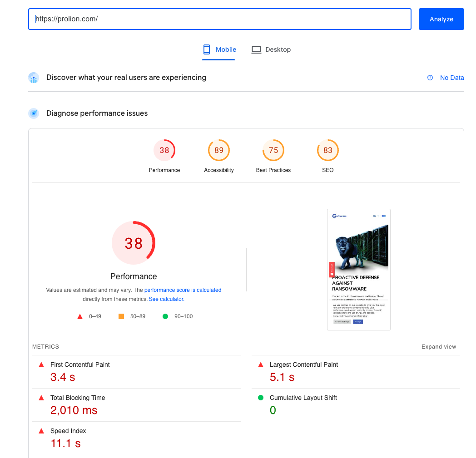Click the Accessibility category label
This screenshot has height=458, width=476.
(219, 170)
